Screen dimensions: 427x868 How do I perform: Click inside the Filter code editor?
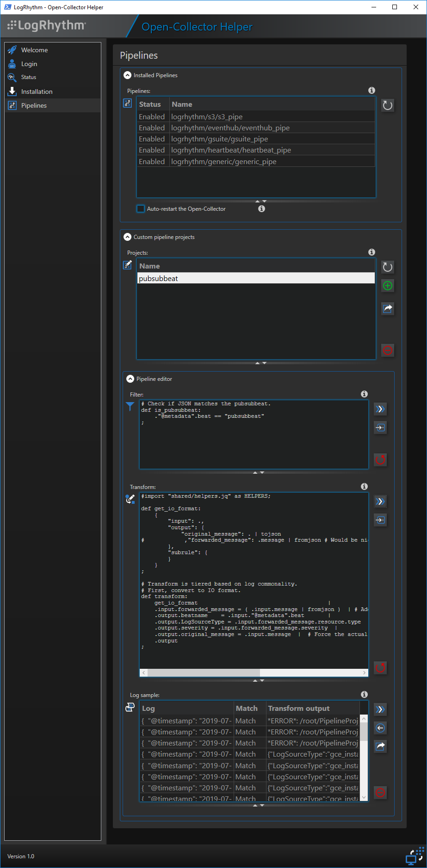click(254, 434)
